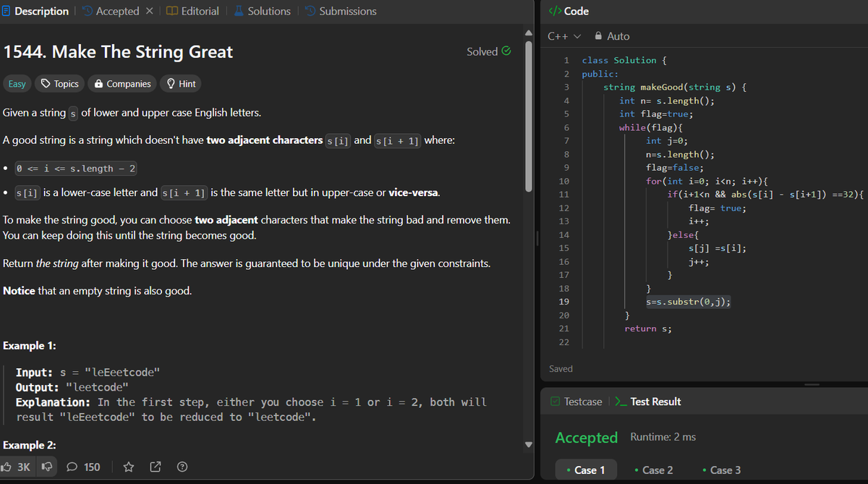Click the thumbs up like icon

(8, 467)
